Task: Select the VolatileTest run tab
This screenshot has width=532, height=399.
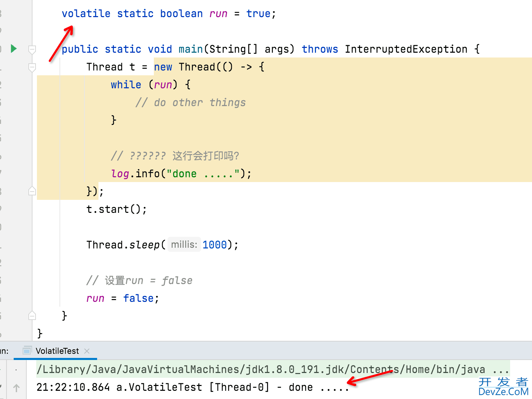Action: 55,351
